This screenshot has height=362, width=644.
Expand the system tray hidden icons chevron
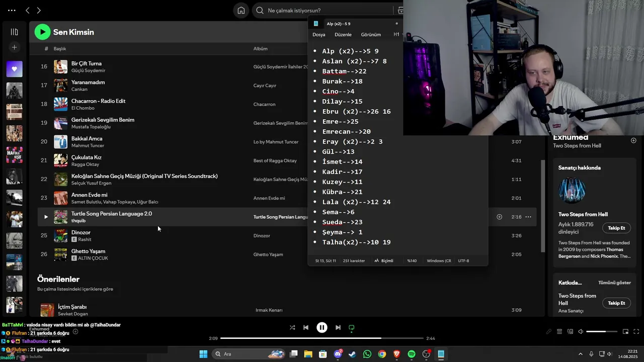[x=580, y=354]
